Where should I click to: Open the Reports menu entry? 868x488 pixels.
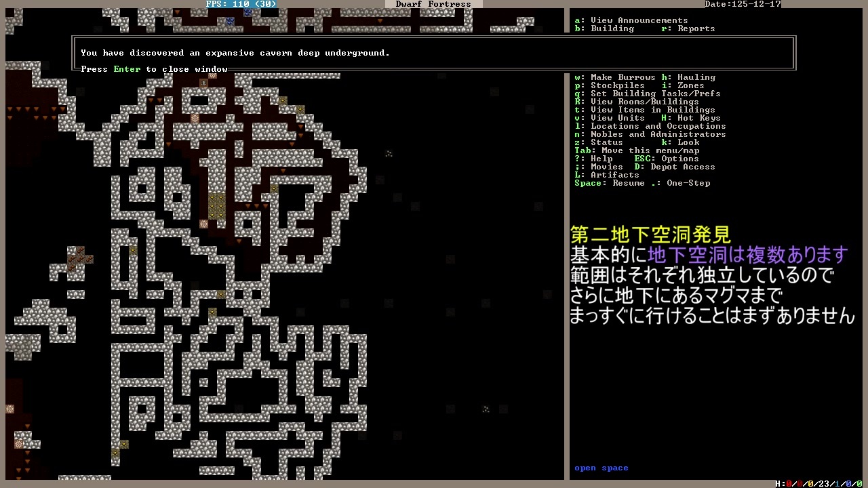click(688, 28)
